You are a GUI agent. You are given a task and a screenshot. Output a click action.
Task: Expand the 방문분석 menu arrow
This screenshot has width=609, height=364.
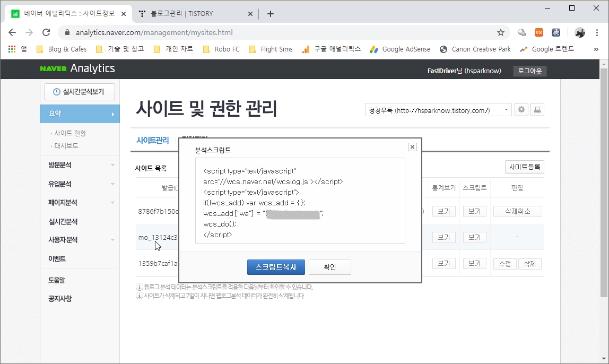(112, 165)
